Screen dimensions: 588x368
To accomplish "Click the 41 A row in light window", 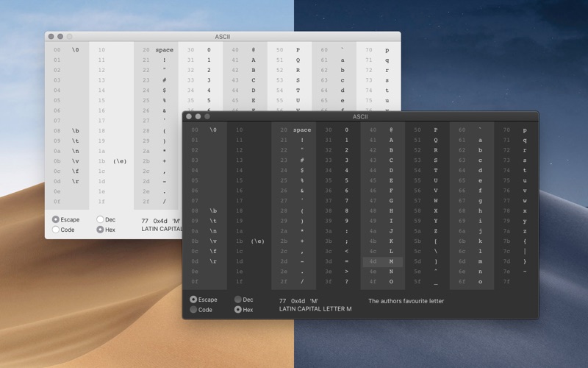I will click(245, 60).
